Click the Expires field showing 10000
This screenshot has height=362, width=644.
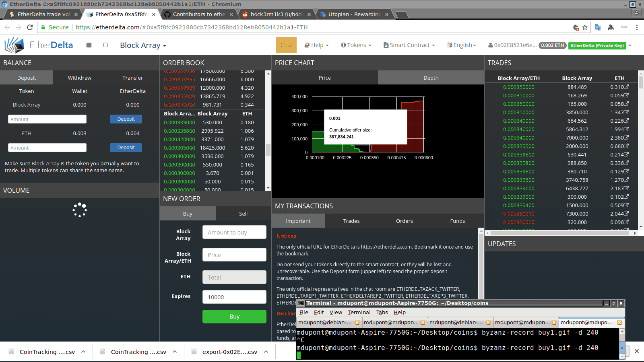tap(234, 297)
